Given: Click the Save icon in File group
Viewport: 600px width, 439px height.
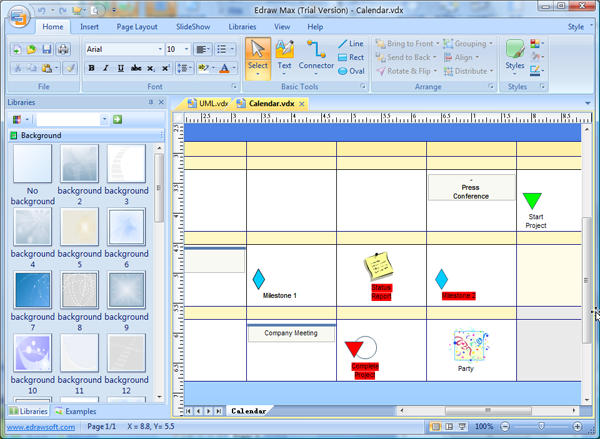Looking at the screenshot, I should pyautogui.click(x=47, y=49).
